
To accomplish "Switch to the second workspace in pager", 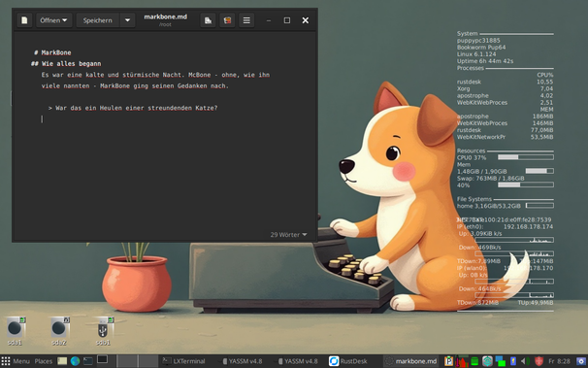I will point(147,361).
